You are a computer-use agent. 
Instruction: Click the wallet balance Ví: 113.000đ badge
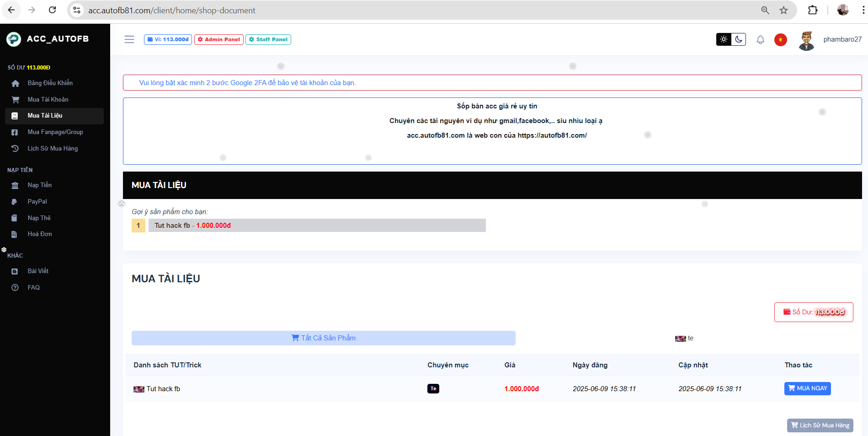click(x=168, y=39)
